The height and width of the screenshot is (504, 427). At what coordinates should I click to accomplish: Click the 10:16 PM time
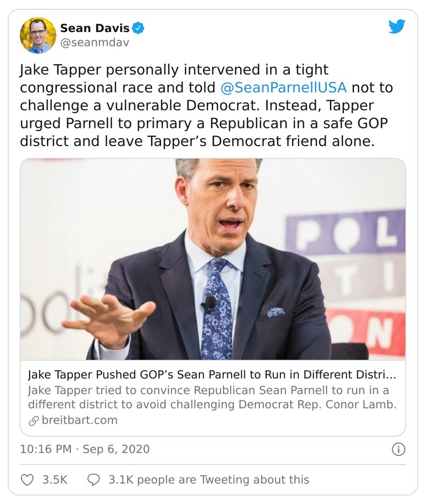click(45, 449)
